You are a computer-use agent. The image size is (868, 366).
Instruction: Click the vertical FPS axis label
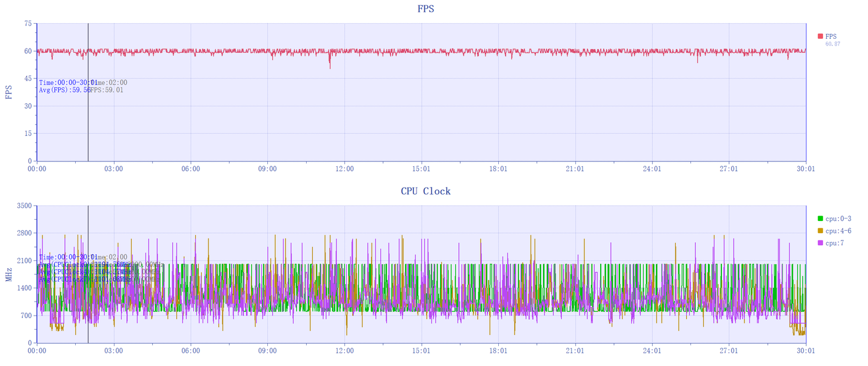[x=8, y=92]
